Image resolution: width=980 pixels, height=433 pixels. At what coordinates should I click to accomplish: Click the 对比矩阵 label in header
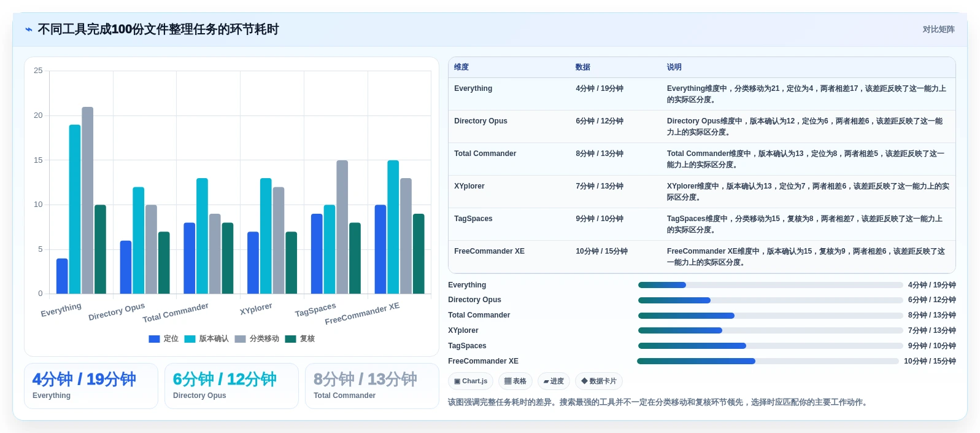click(938, 29)
